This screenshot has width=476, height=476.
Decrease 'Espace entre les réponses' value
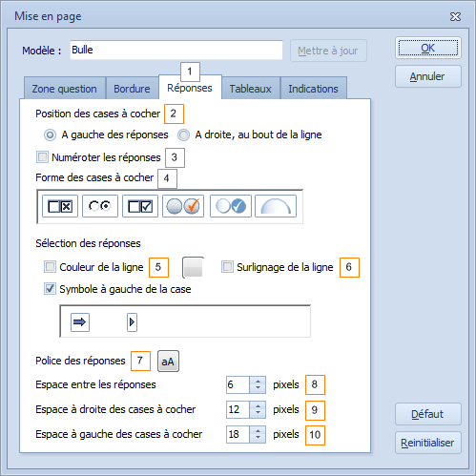coord(258,388)
